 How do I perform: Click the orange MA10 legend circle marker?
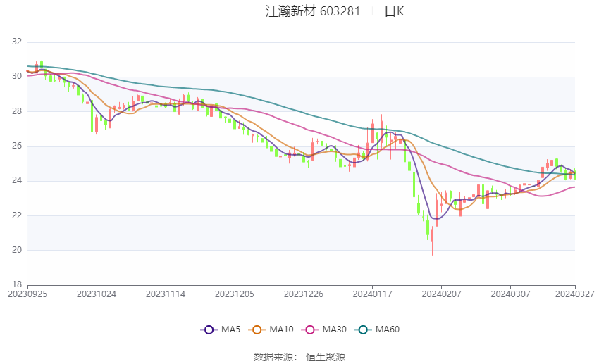pyautogui.click(x=257, y=330)
